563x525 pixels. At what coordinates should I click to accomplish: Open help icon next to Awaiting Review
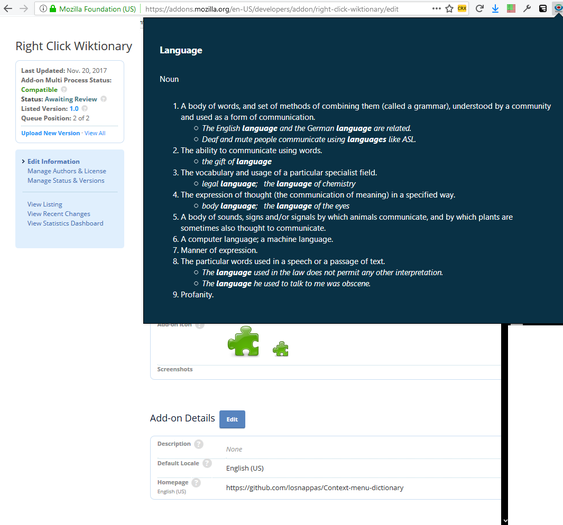(x=103, y=99)
